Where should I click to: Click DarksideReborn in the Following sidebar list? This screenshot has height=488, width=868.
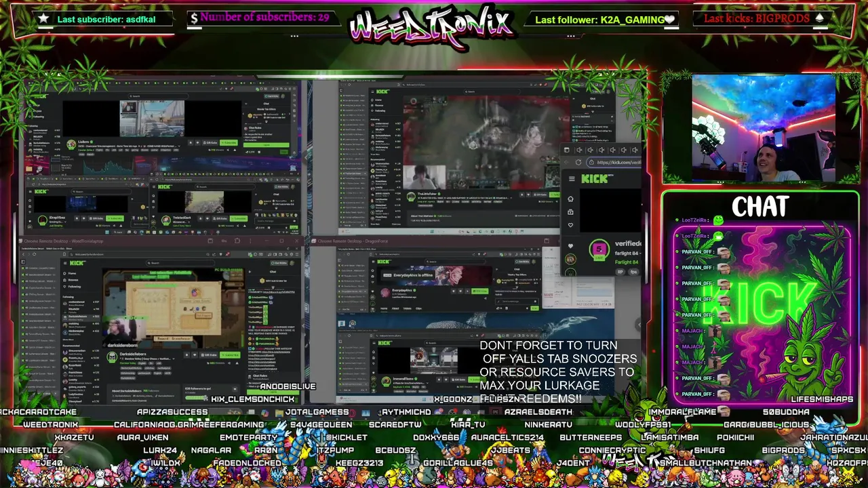click(x=80, y=317)
